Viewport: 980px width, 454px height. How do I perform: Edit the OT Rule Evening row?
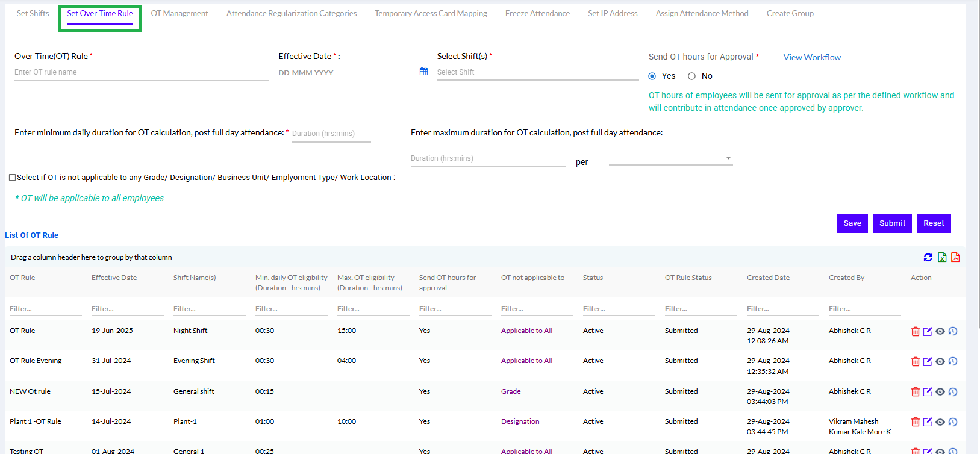(928, 361)
